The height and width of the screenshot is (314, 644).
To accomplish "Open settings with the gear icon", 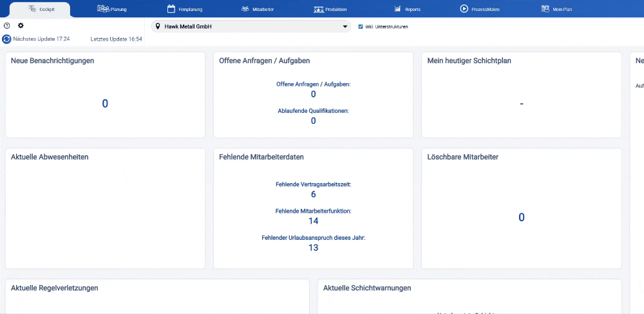I will 21,26.
